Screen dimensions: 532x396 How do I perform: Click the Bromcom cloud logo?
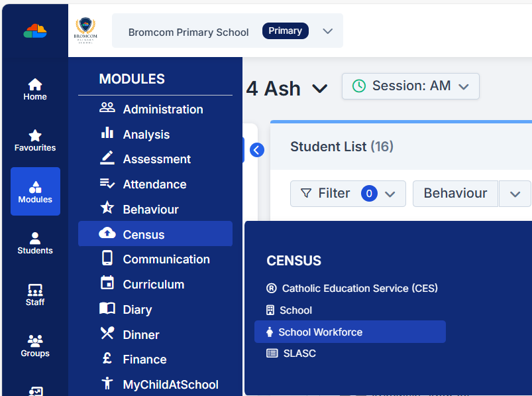[35, 31]
